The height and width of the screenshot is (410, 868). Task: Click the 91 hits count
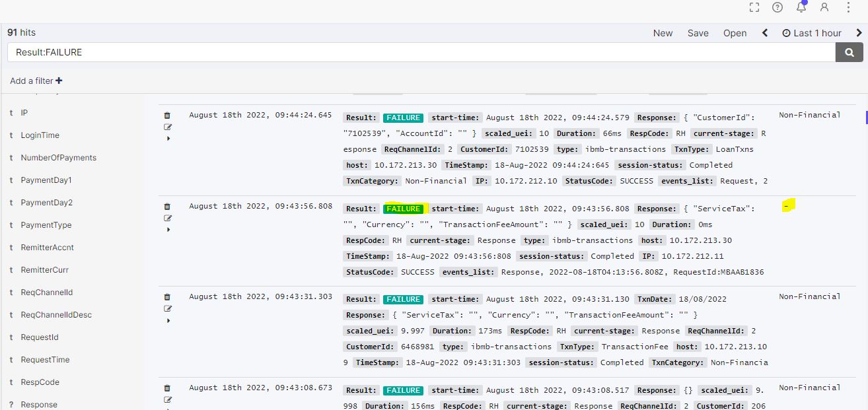[22, 32]
